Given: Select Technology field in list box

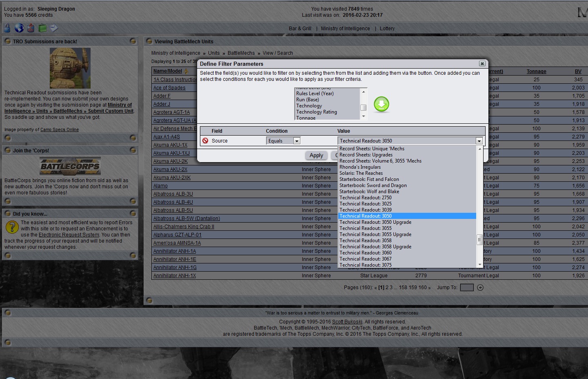Looking at the screenshot, I should point(309,106).
